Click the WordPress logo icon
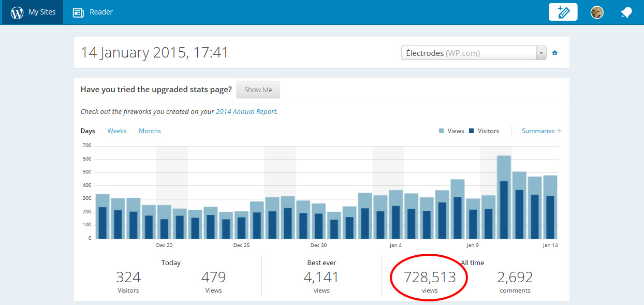644x305 pixels. (18, 12)
